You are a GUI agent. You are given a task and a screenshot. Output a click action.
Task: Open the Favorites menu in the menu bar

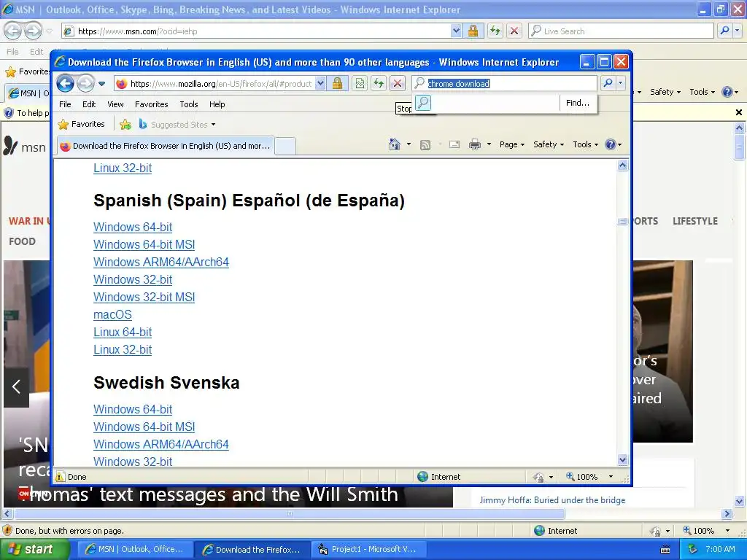(152, 104)
